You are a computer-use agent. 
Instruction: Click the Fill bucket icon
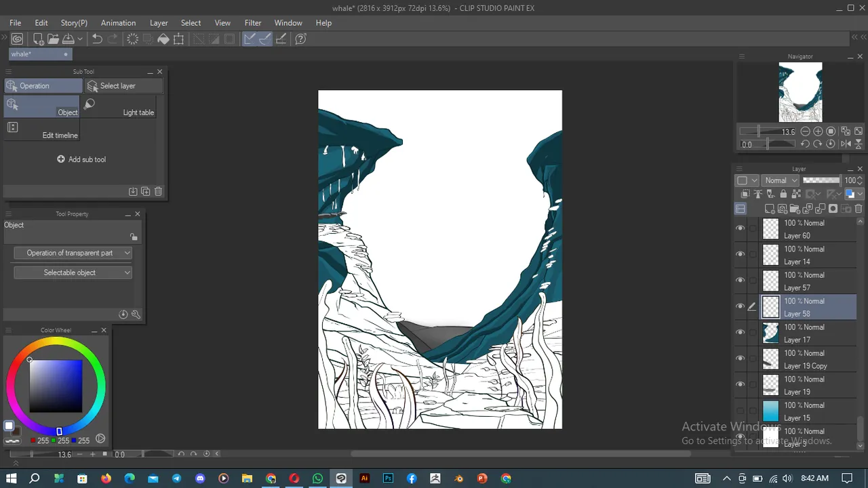(x=163, y=39)
